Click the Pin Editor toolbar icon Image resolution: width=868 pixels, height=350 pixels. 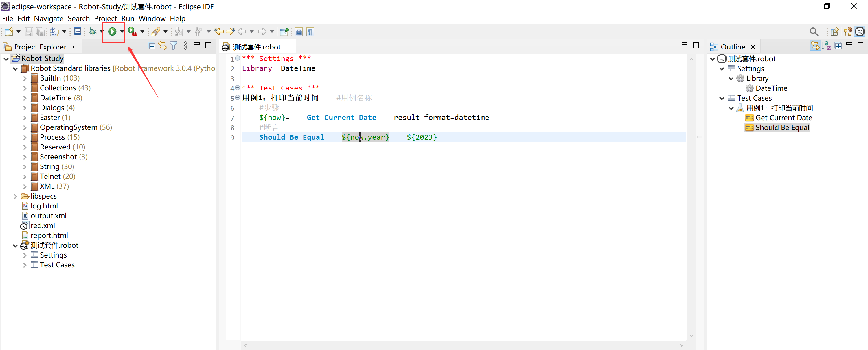(x=284, y=32)
